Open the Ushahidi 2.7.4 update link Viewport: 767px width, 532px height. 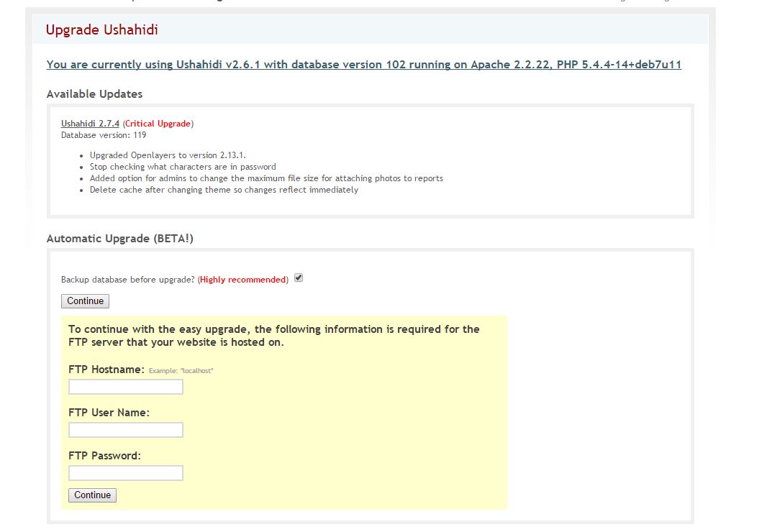(90, 124)
